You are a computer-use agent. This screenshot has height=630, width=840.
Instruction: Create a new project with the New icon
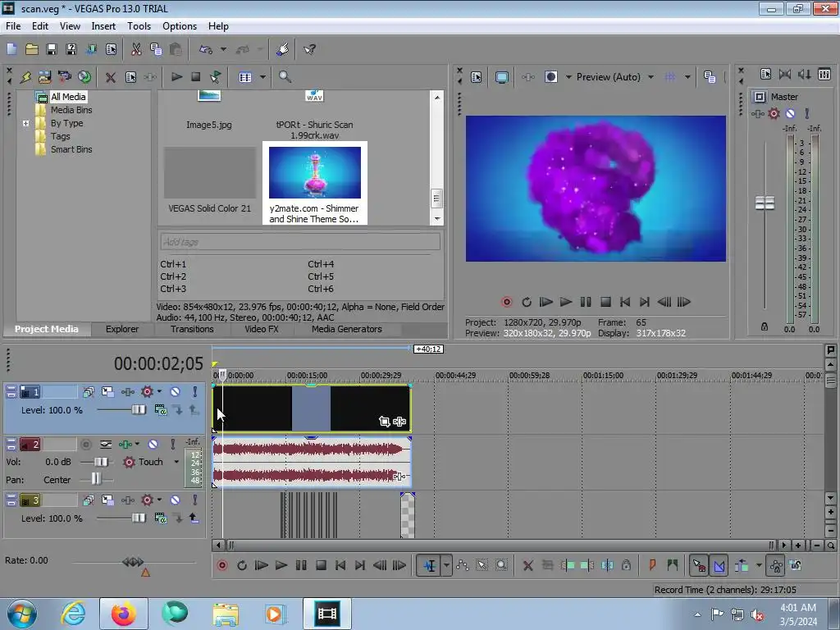pos(11,49)
